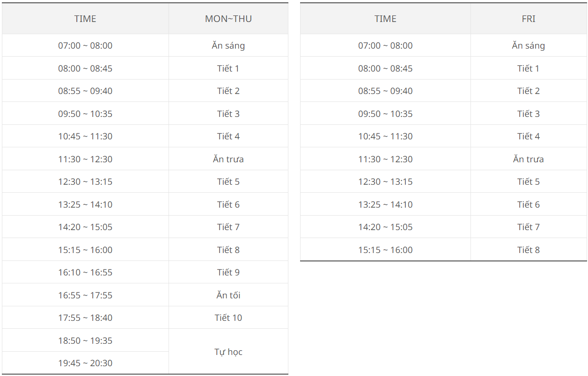Select the 18:50 ~ 19:35 time cell

coord(85,340)
